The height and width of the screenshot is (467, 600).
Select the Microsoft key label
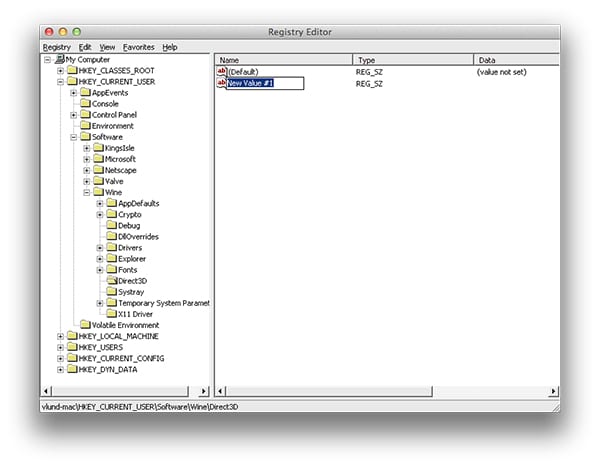[x=120, y=159]
